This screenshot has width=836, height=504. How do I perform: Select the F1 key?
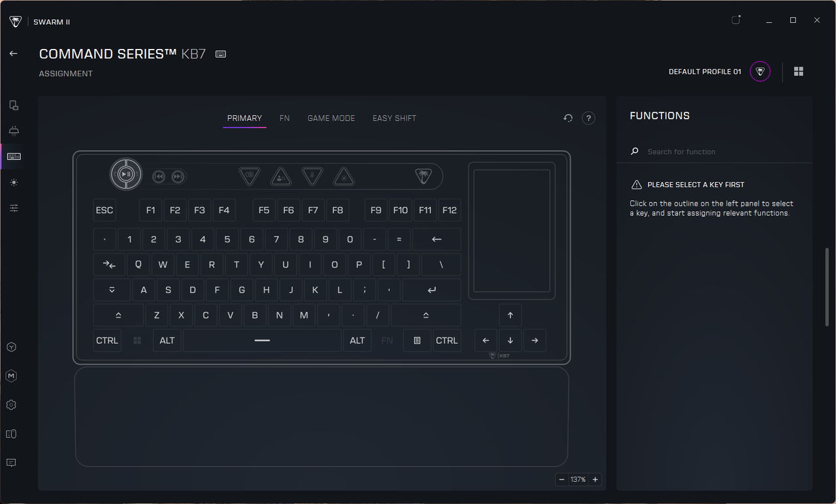(150, 210)
